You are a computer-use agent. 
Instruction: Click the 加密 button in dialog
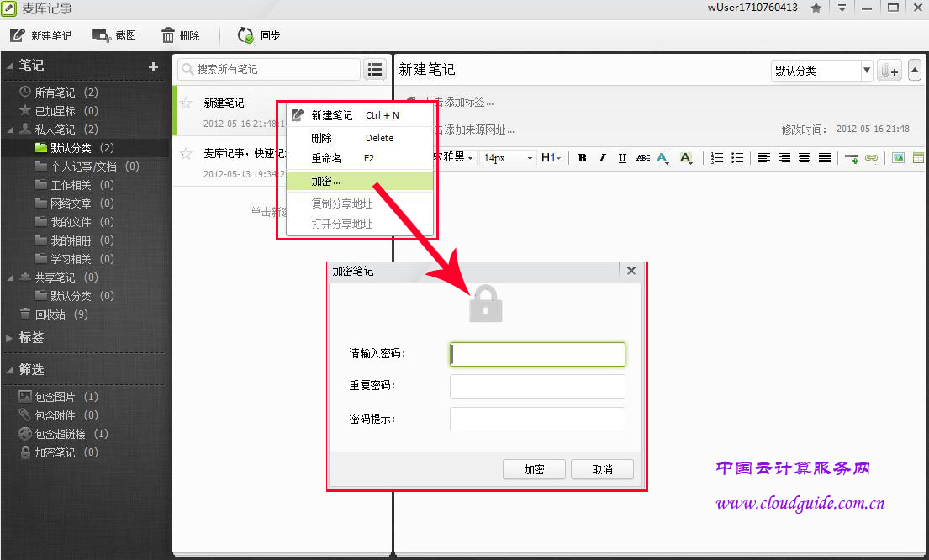point(534,469)
